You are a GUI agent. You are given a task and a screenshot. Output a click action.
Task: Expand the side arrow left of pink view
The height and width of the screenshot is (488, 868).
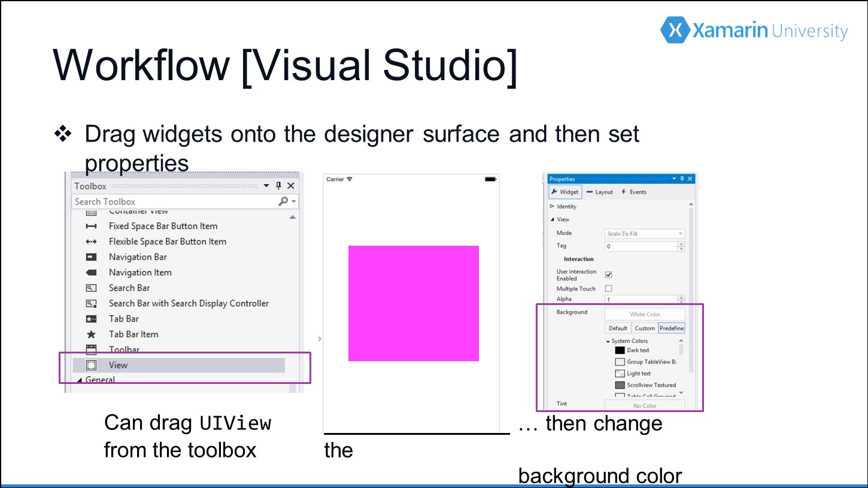(x=320, y=339)
